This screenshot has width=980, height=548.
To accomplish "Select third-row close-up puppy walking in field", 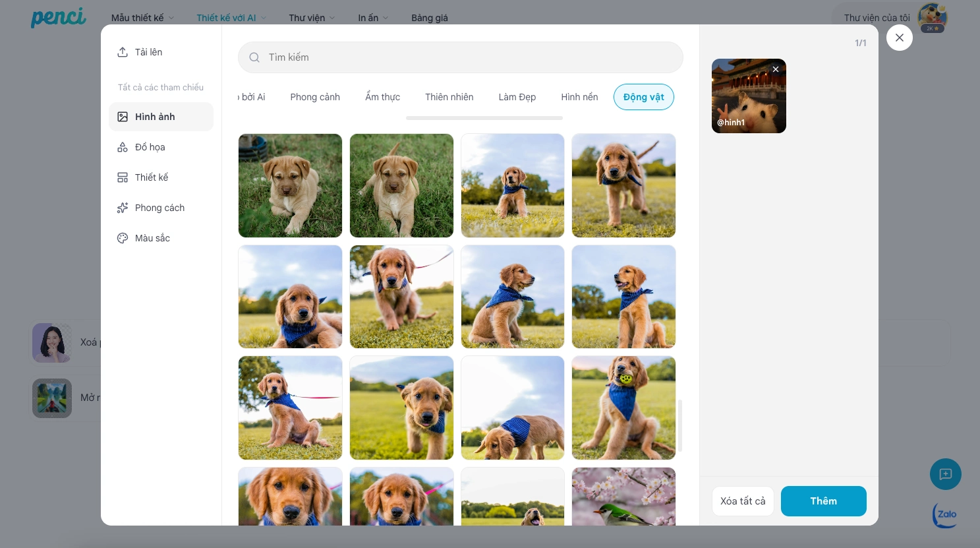I will point(401,408).
